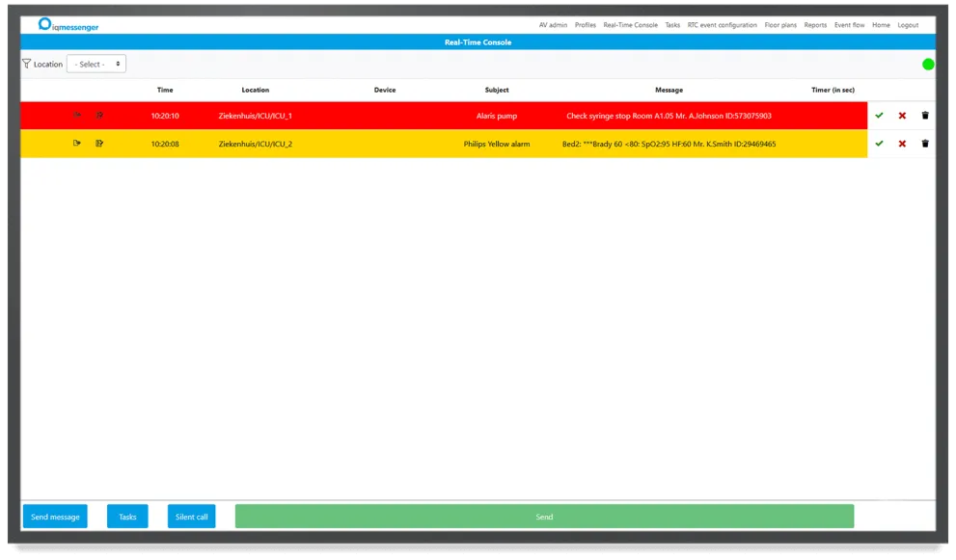
Task: Open the Reports menu item
Action: pyautogui.click(x=815, y=25)
